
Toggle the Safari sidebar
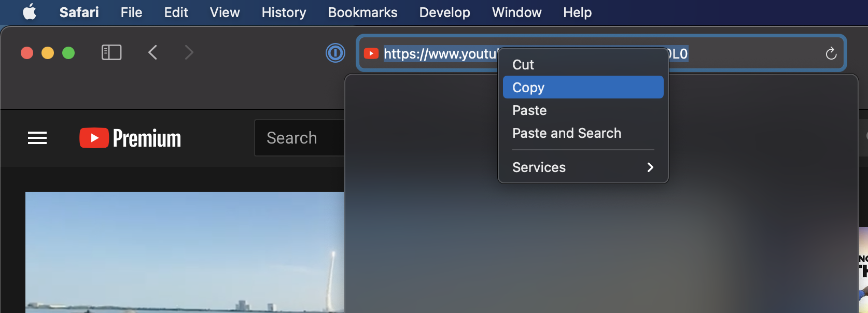point(111,52)
